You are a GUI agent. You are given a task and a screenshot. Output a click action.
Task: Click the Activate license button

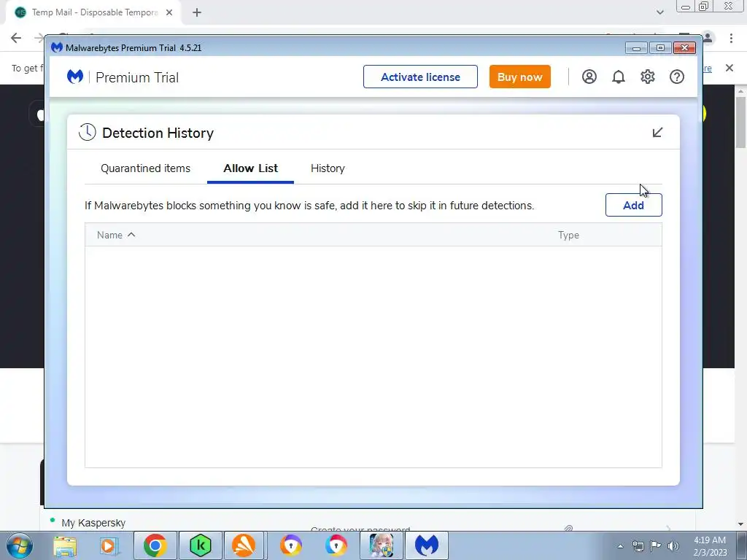(x=420, y=77)
